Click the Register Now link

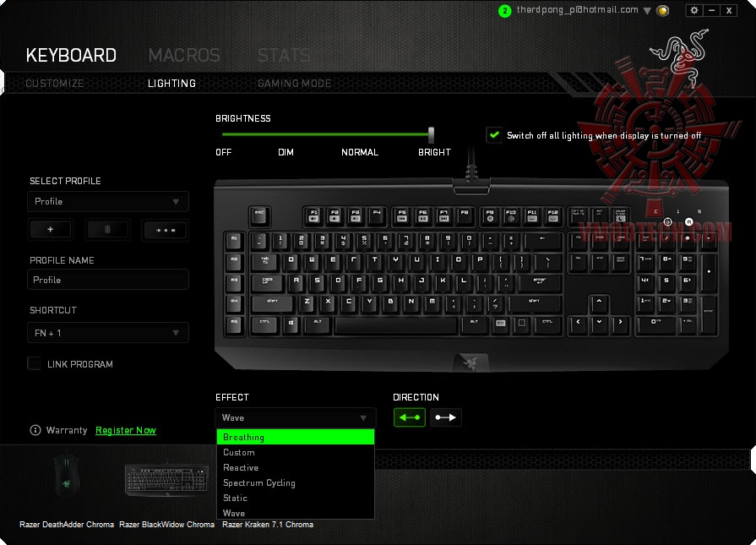tap(126, 430)
